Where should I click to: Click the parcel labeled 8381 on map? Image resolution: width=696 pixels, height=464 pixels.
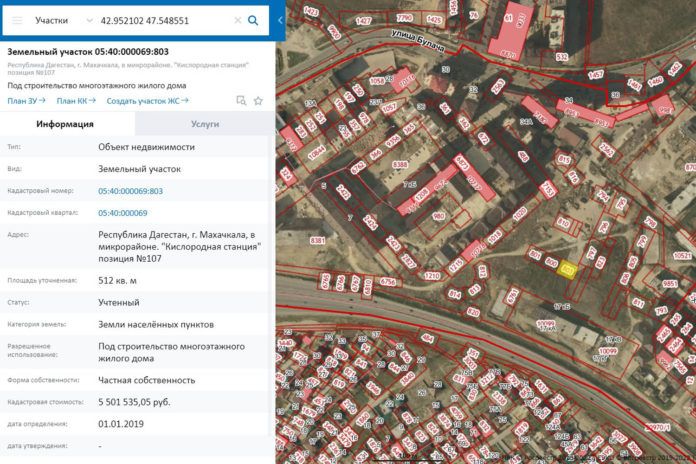click(318, 241)
